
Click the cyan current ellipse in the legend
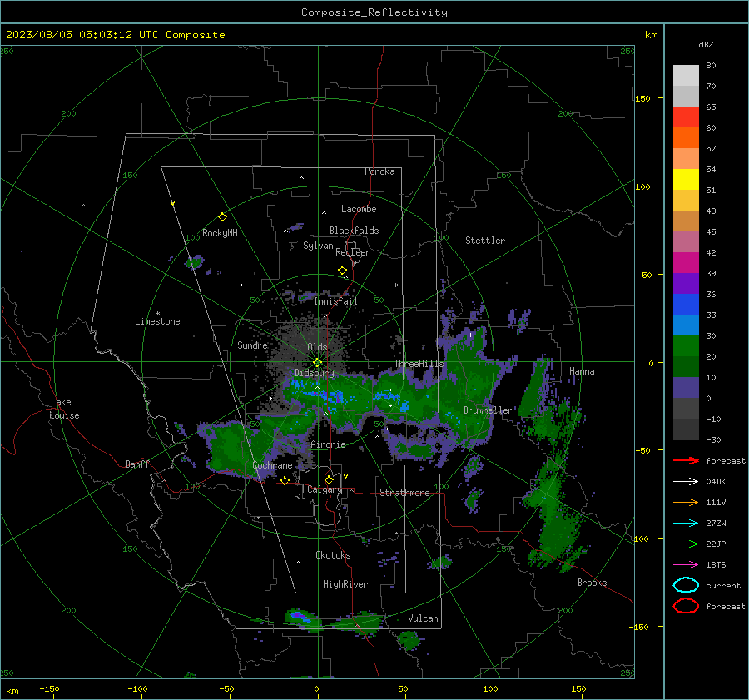(x=686, y=585)
